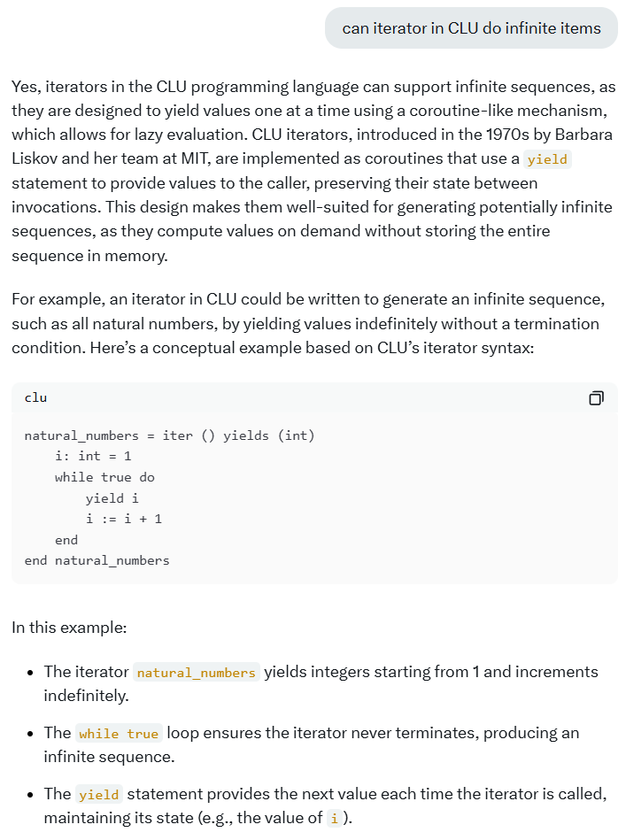Click the line end natural_numbers in code

pyautogui.click(x=97, y=559)
